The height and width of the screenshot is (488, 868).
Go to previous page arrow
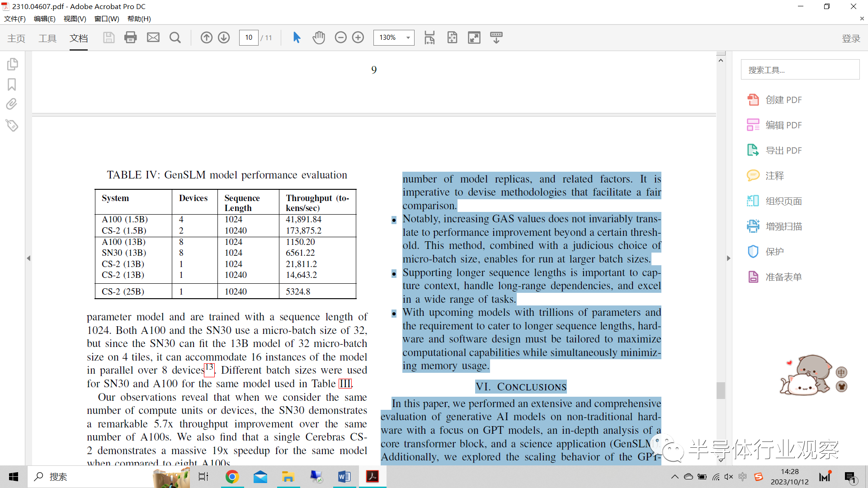pyautogui.click(x=207, y=38)
